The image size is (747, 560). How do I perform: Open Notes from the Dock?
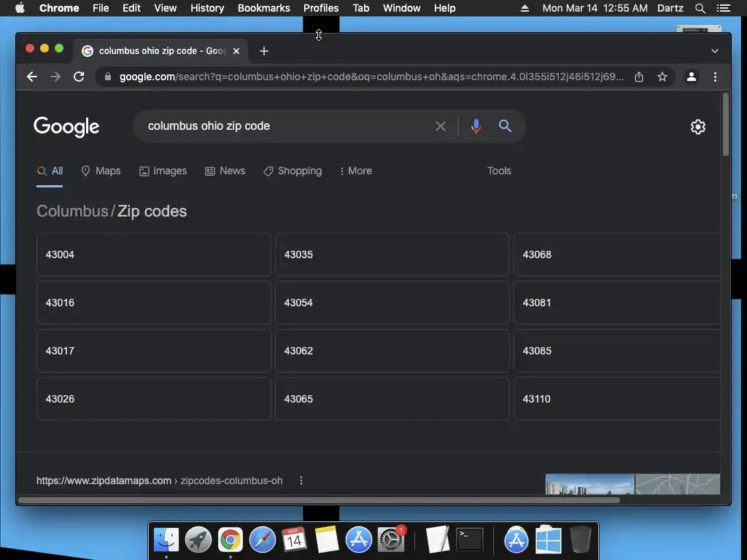click(327, 540)
